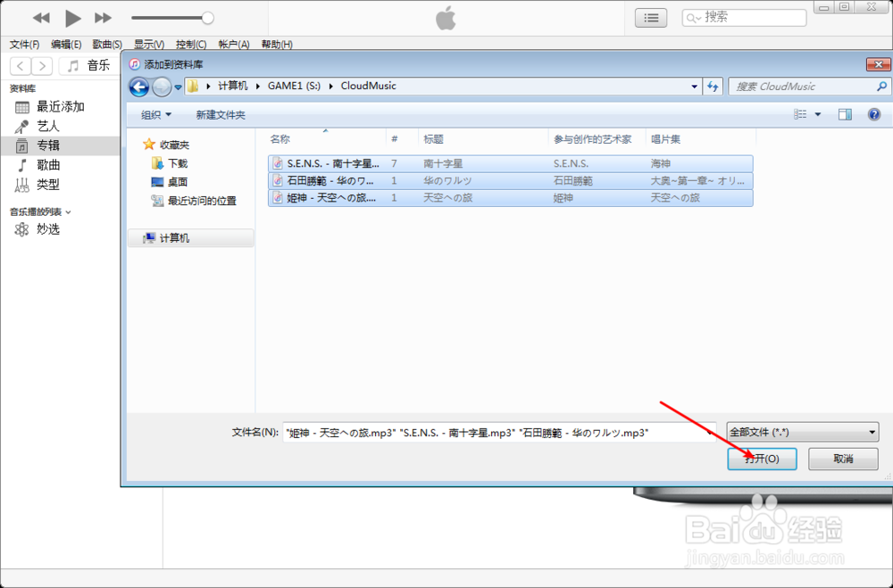Close the 添加到资料库 dialog
The image size is (893, 588).
click(x=878, y=64)
